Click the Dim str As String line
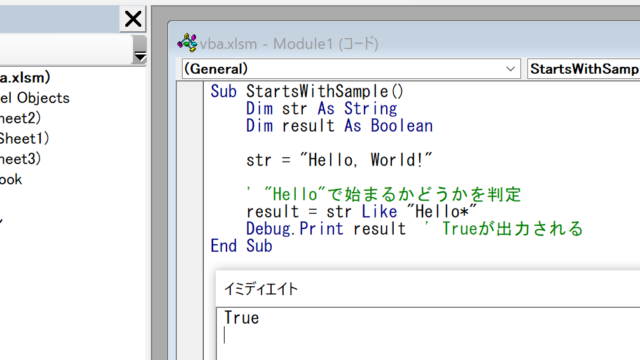This screenshot has width=640, height=360. click(322, 109)
